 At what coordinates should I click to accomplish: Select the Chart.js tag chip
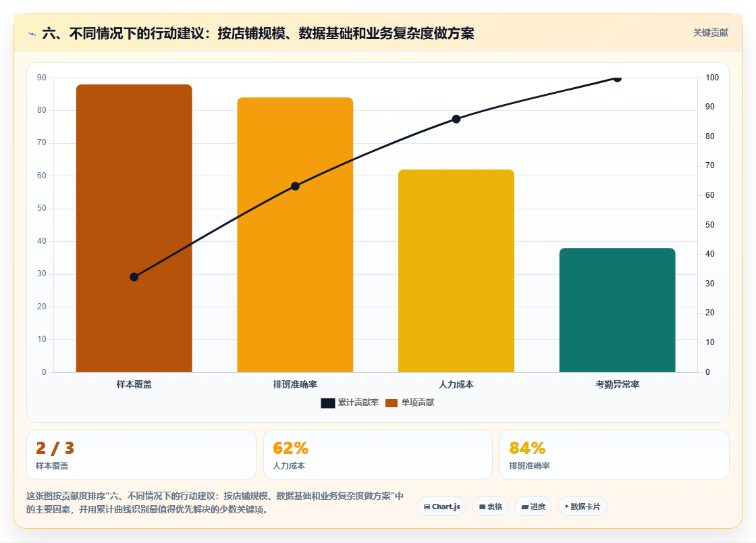pos(441,507)
